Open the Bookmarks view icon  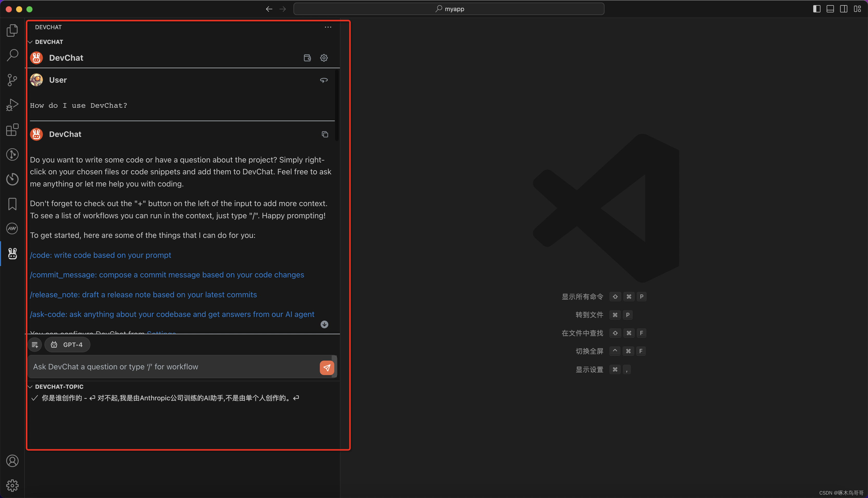tap(12, 204)
